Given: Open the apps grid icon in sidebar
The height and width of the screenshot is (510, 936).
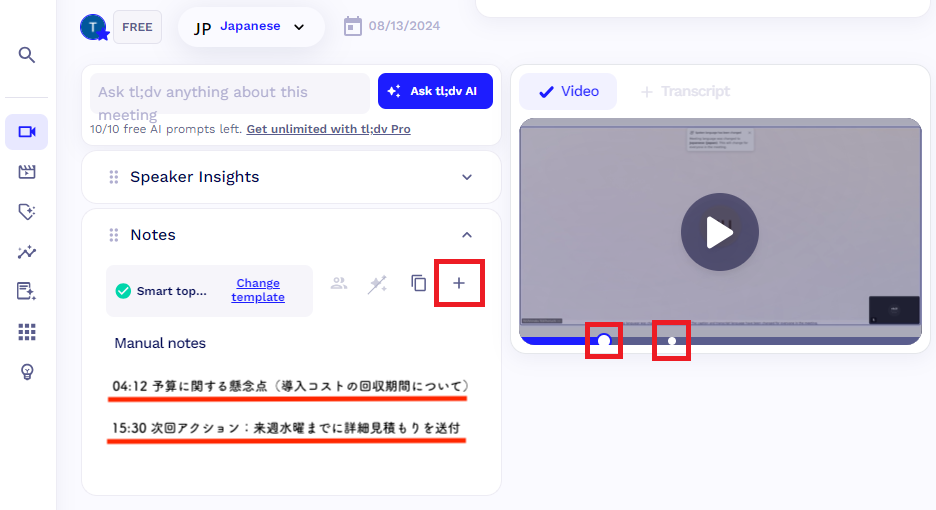Looking at the screenshot, I should coord(27,331).
